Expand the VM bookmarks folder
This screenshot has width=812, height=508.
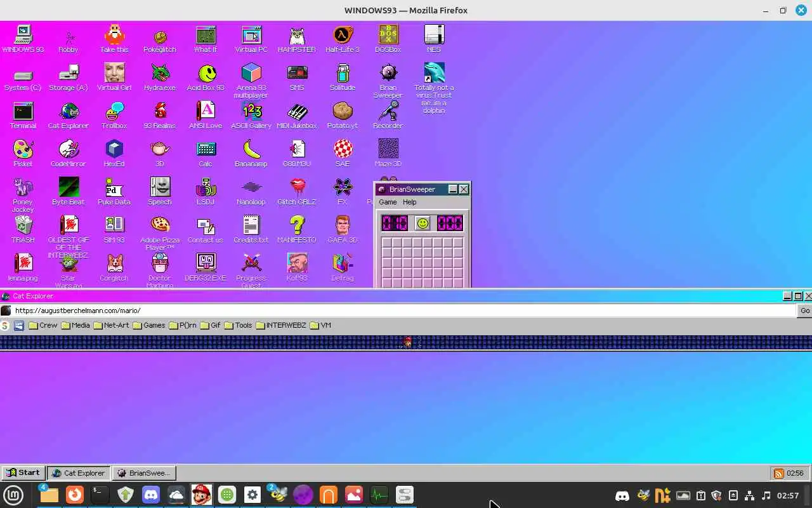point(320,325)
